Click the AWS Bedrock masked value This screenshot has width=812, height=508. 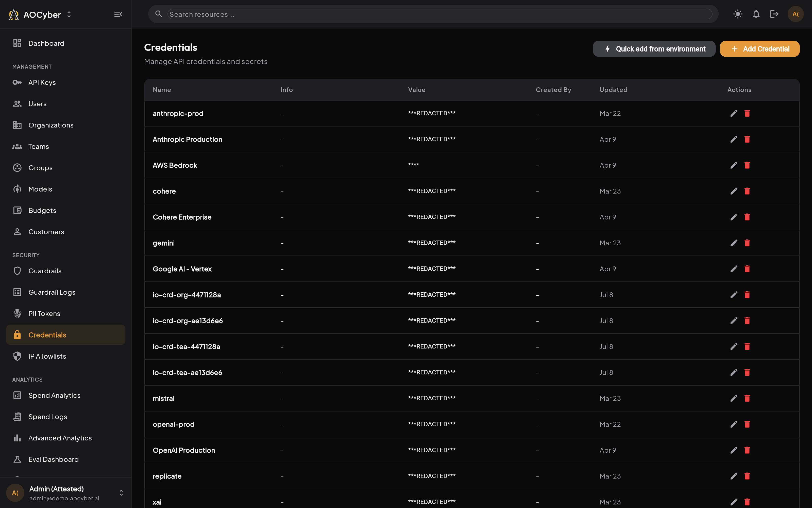point(413,165)
